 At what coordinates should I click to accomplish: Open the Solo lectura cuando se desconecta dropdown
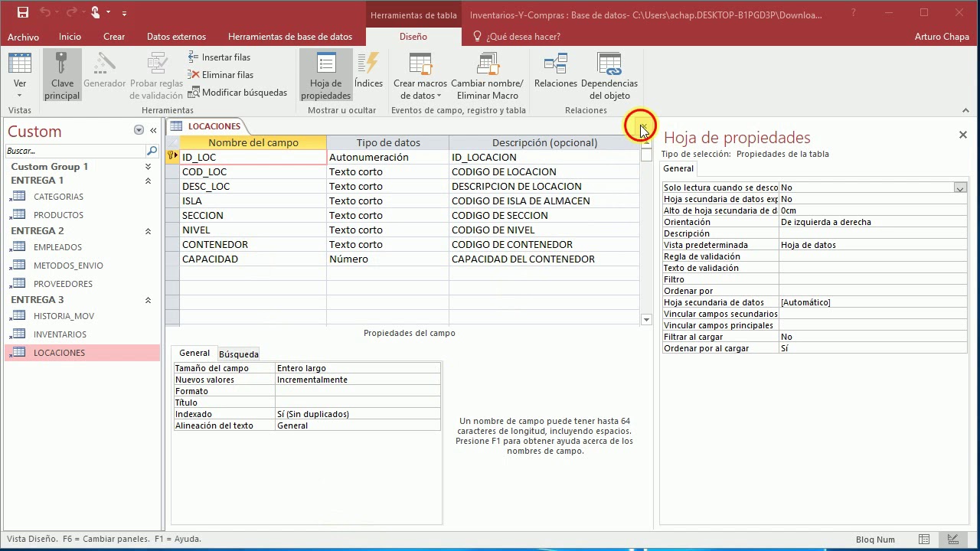pos(960,187)
